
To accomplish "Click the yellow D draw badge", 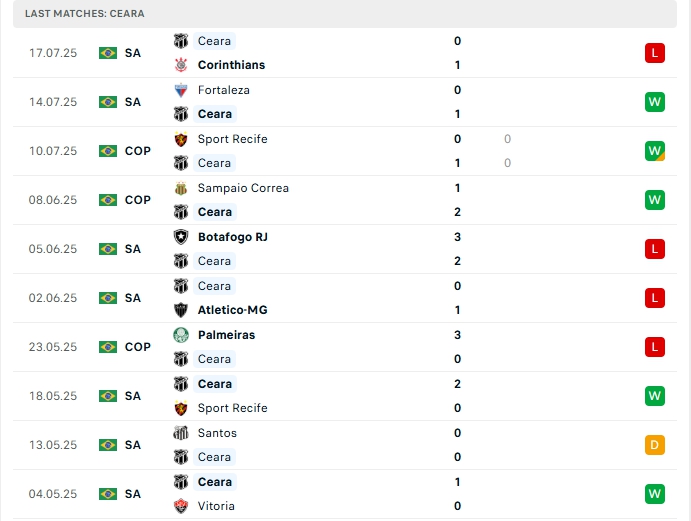I will pos(655,445).
